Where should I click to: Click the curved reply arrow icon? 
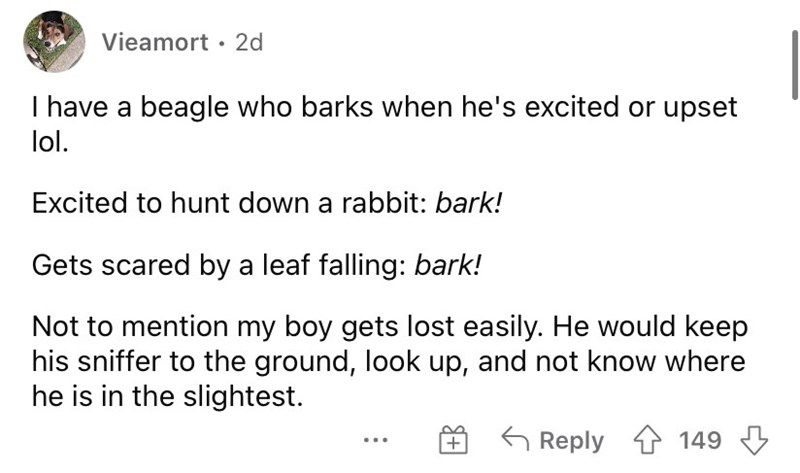(x=515, y=439)
